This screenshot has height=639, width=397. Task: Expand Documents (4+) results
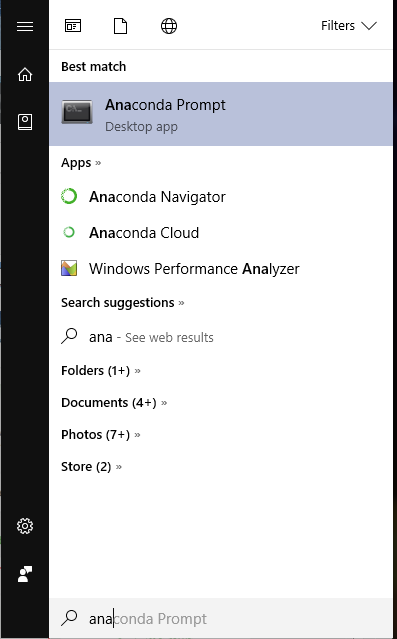(x=114, y=403)
